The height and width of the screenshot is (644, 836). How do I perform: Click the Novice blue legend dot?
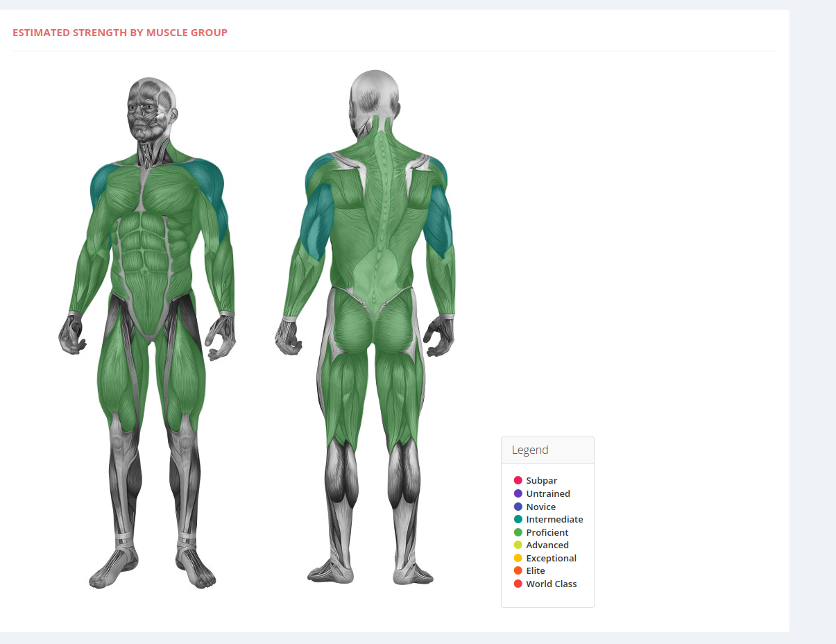coord(518,507)
